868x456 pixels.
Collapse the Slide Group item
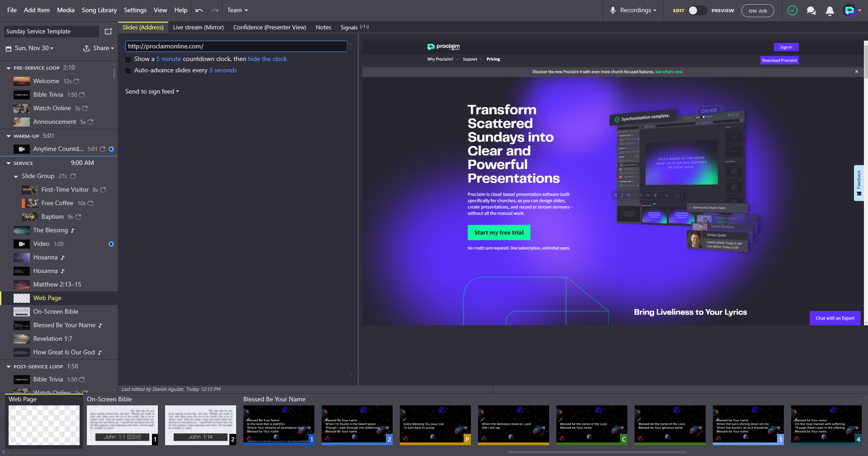pos(16,177)
